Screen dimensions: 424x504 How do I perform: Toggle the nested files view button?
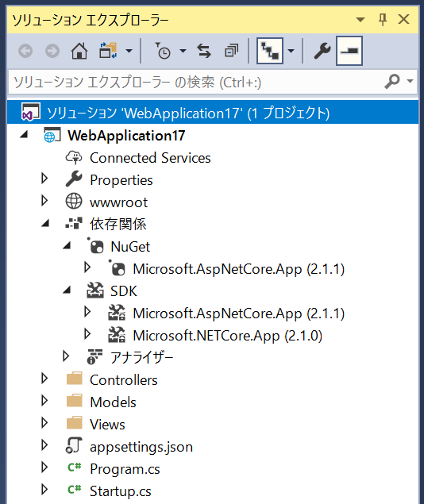coord(270,51)
